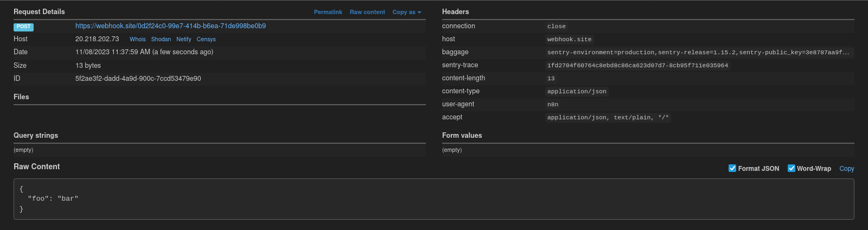Look up host IP with Whois
Viewport: 868px width, 230px height.
[x=137, y=39]
